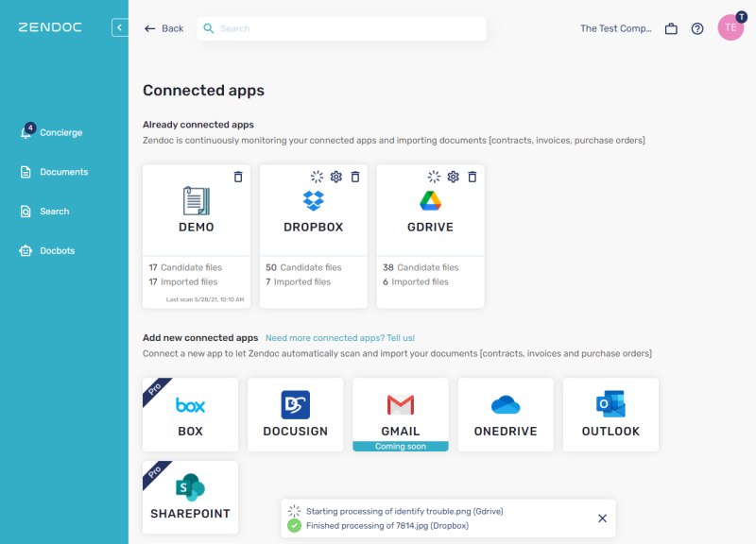
Task: Click the Documents page icon in sidebar
Action: [x=26, y=172]
